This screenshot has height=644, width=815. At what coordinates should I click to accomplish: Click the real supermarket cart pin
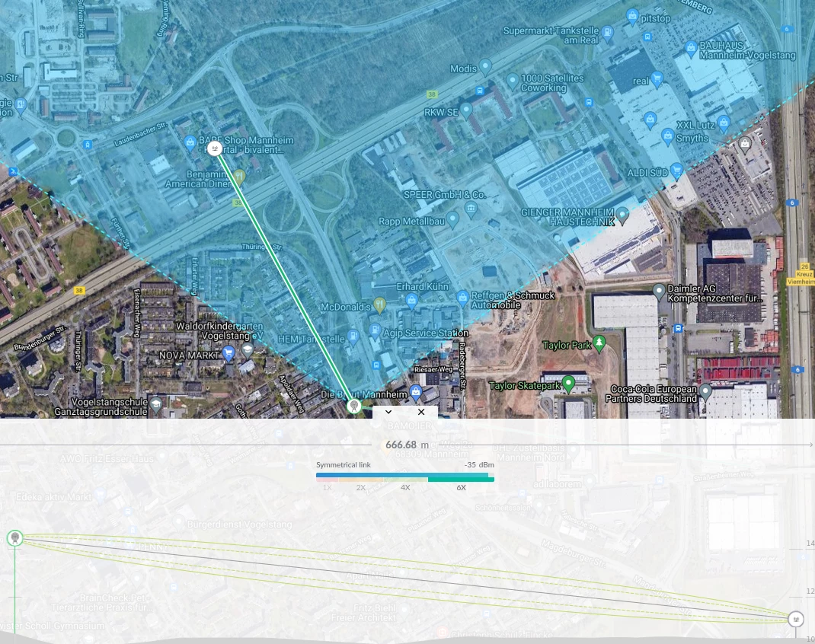click(657, 79)
